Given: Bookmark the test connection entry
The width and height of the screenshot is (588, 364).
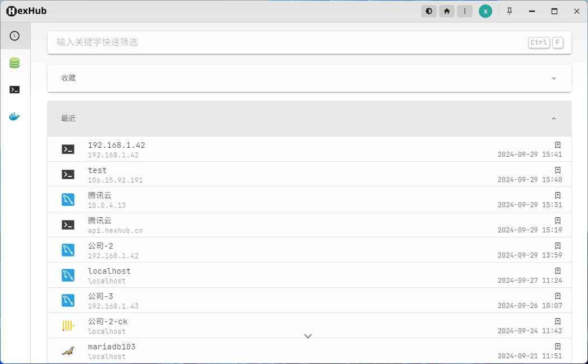Looking at the screenshot, I should click(558, 170).
